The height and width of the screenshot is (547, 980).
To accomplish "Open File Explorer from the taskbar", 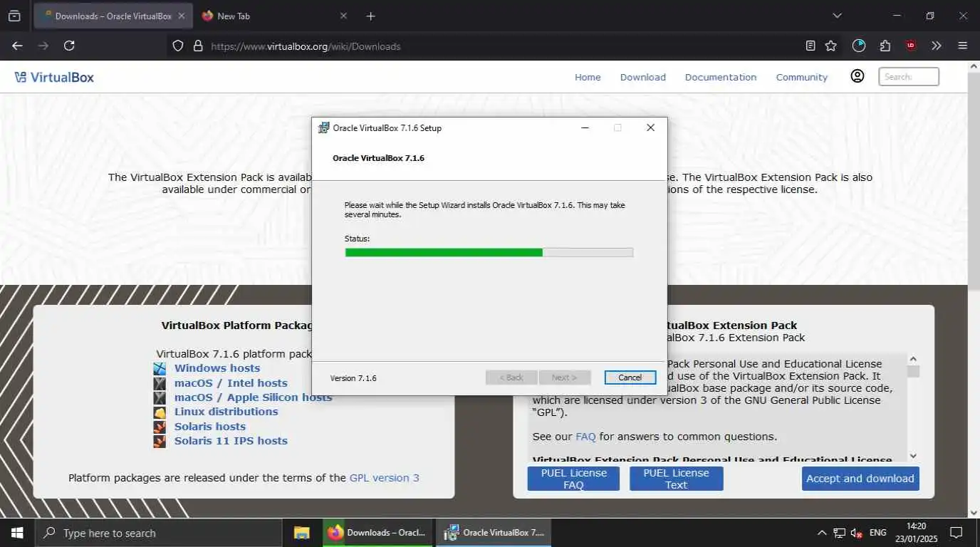I will pyautogui.click(x=302, y=533).
